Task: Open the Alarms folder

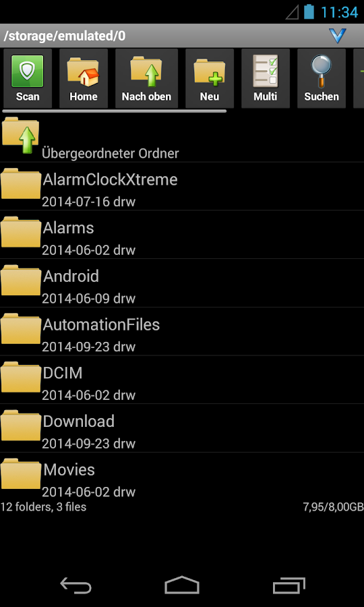Action: (182, 235)
